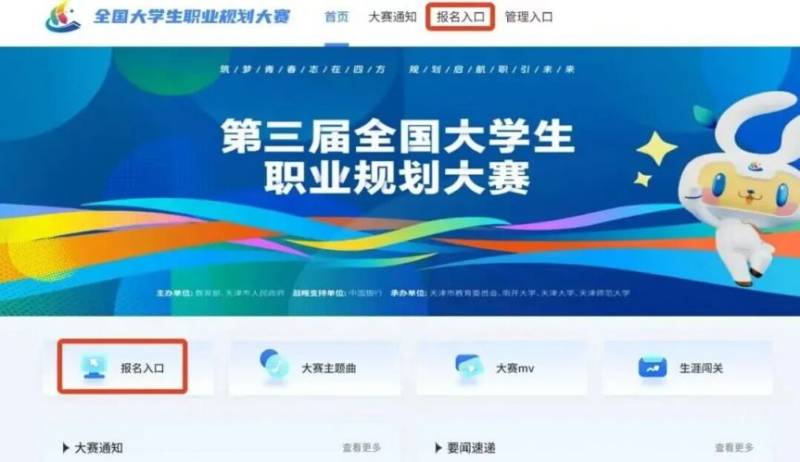Viewport: 800px width, 462px height.
Task: Click the large yellow sparkle star on banner
Action: click(x=657, y=148)
